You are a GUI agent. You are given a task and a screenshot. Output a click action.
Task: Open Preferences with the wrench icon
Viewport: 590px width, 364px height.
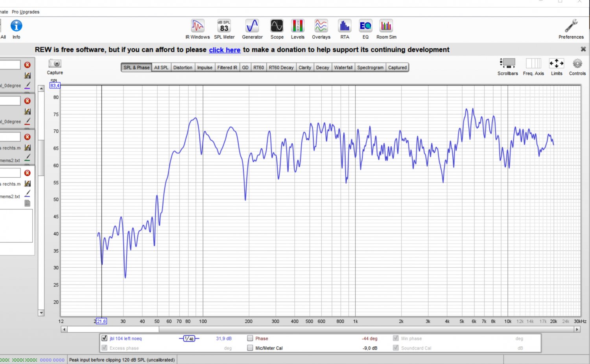[571, 29]
